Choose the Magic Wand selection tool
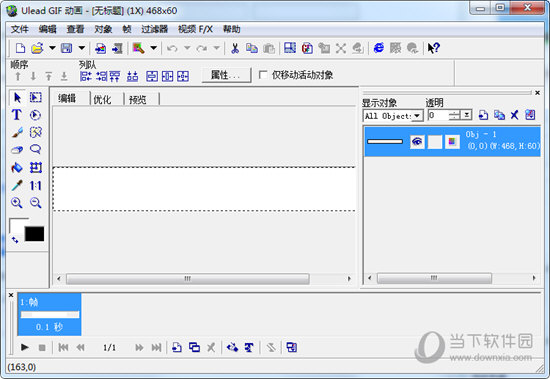 point(35,132)
